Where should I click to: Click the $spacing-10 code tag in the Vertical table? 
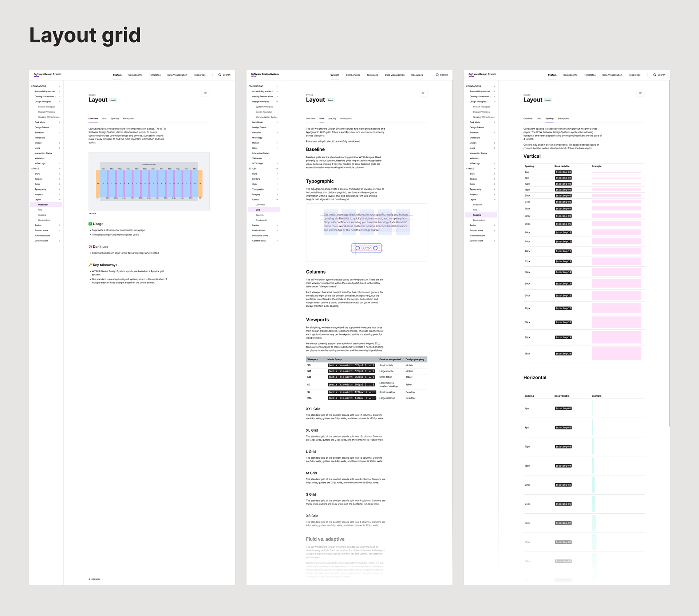[563, 232]
